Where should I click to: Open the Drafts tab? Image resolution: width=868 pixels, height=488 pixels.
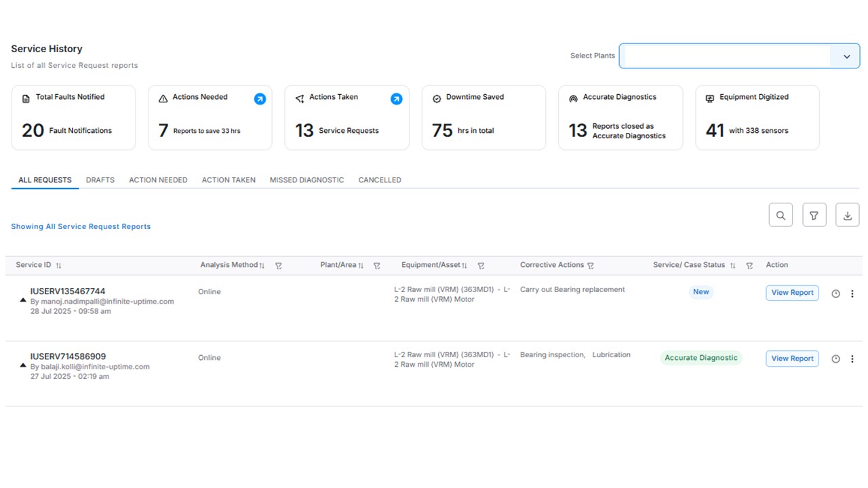click(100, 180)
